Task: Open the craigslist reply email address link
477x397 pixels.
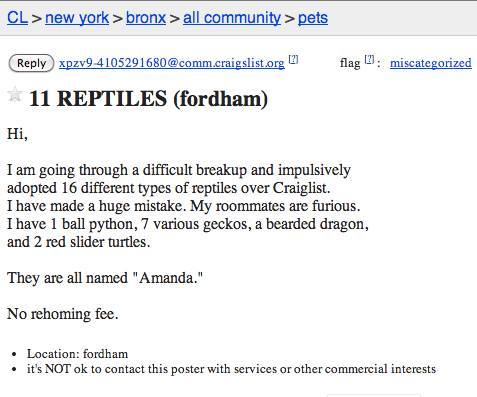Action: pos(172,63)
